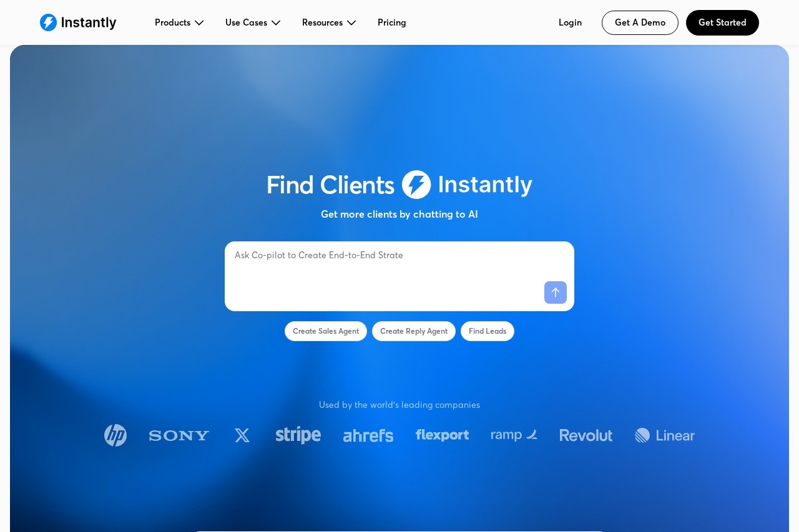Click 'Used by the world's leading companies' text
Viewport: 799px width, 532px height.
pyautogui.click(x=399, y=405)
